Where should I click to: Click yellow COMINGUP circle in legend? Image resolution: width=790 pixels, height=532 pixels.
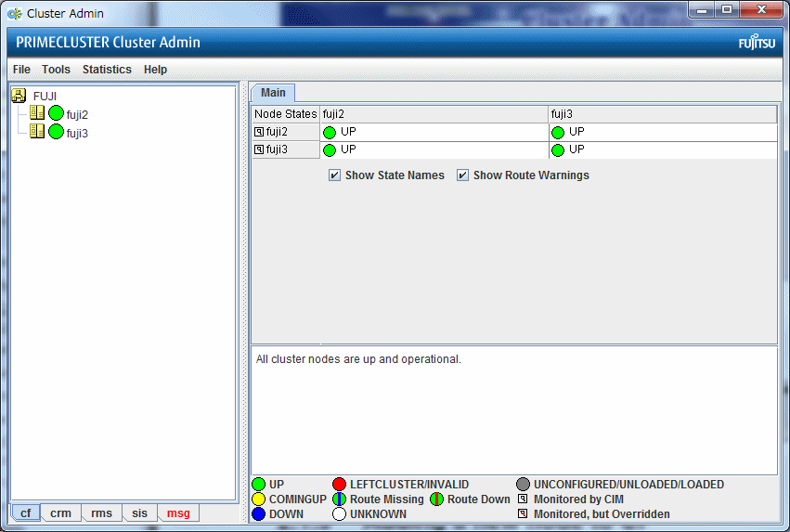tap(258, 500)
